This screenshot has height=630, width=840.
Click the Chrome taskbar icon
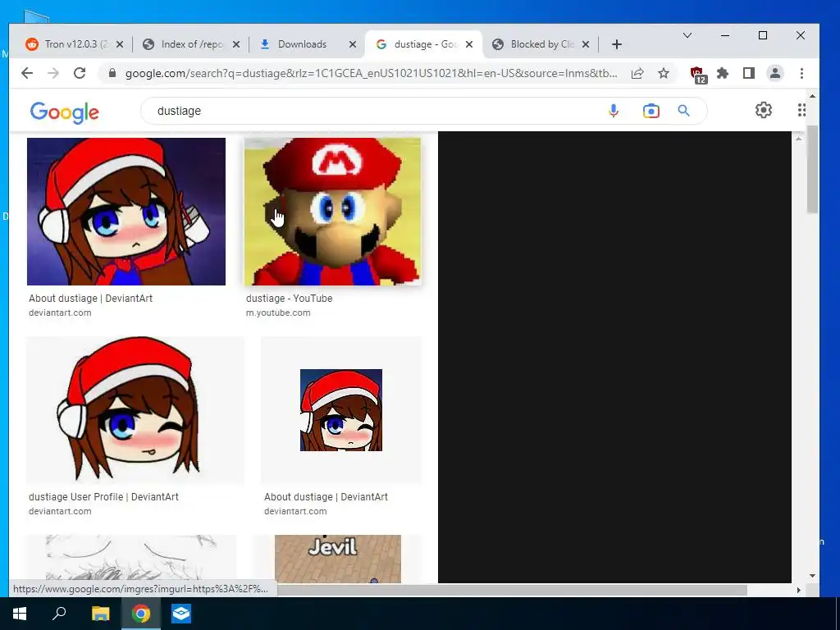tap(141, 614)
